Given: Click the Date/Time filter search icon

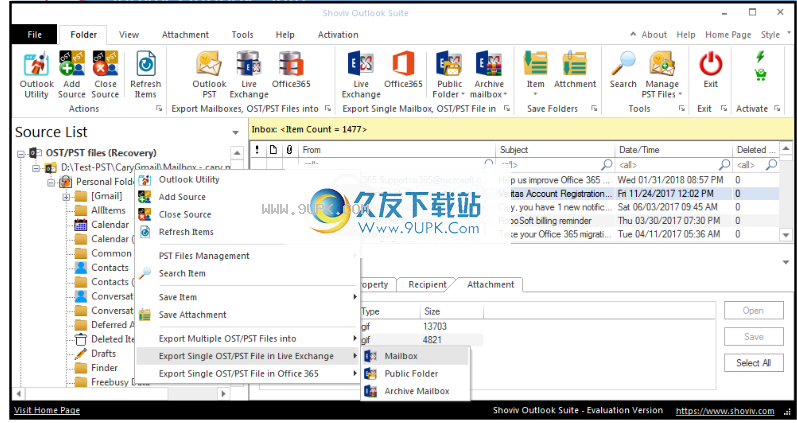Looking at the screenshot, I should (x=724, y=164).
